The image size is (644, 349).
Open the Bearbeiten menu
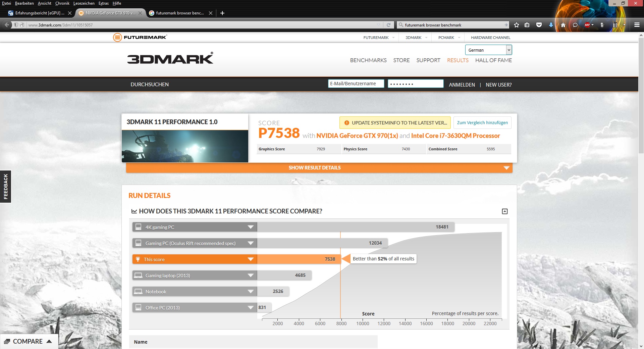click(x=24, y=3)
